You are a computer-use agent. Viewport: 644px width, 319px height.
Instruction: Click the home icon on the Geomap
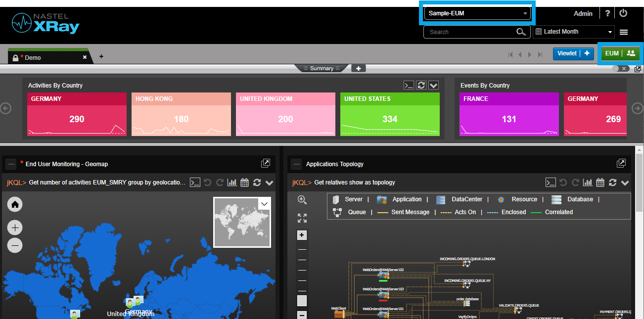(14, 204)
